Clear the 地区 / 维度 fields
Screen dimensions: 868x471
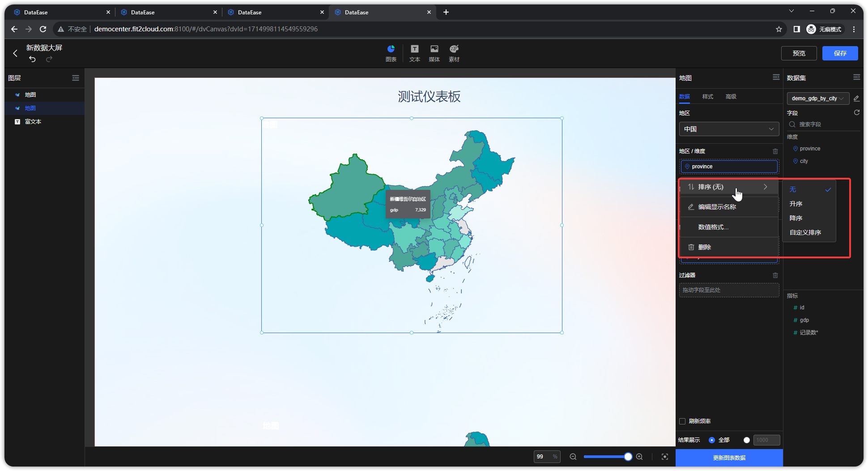775,151
